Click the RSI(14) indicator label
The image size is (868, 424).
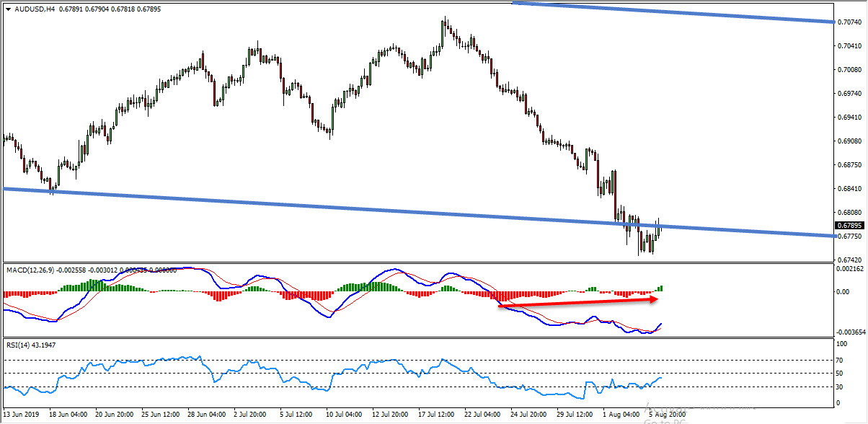21,345
